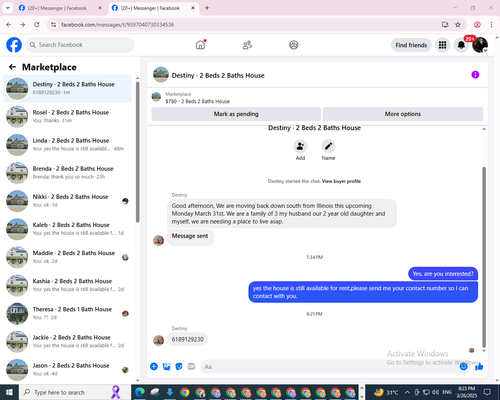Click the 'Yes, are you interested?' message
This screenshot has height=400, width=500.
(443, 274)
